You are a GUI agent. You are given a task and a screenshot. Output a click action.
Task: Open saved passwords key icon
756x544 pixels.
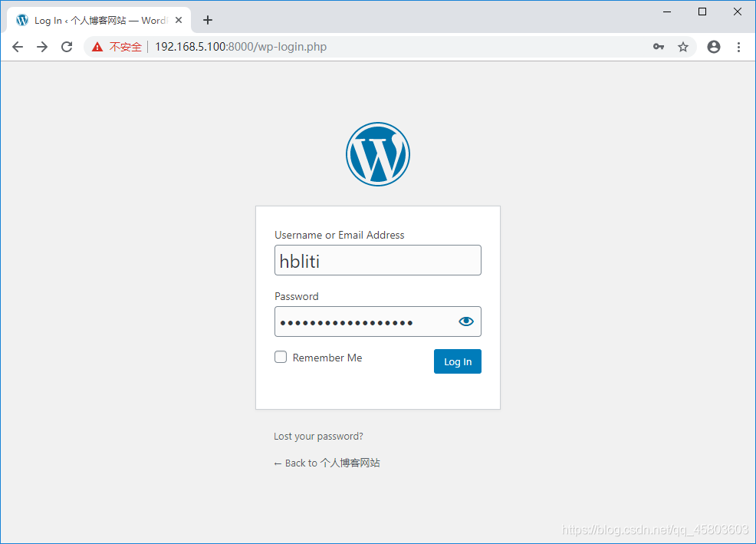(659, 47)
